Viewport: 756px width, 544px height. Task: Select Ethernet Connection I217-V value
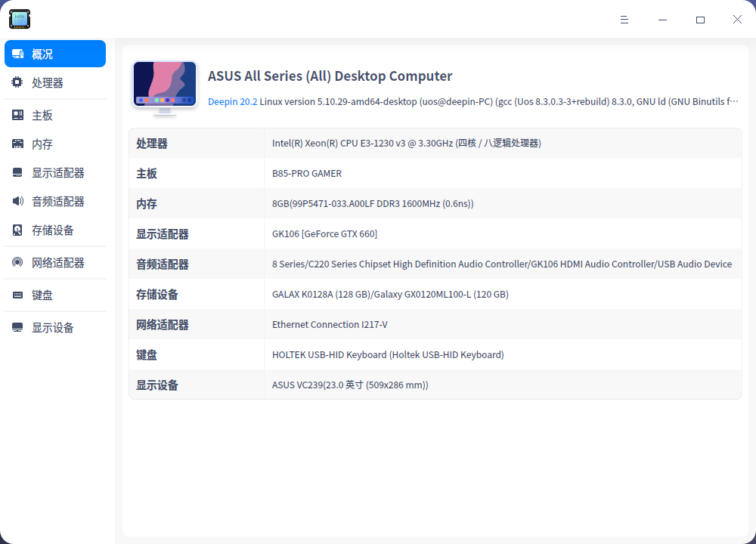(330, 325)
